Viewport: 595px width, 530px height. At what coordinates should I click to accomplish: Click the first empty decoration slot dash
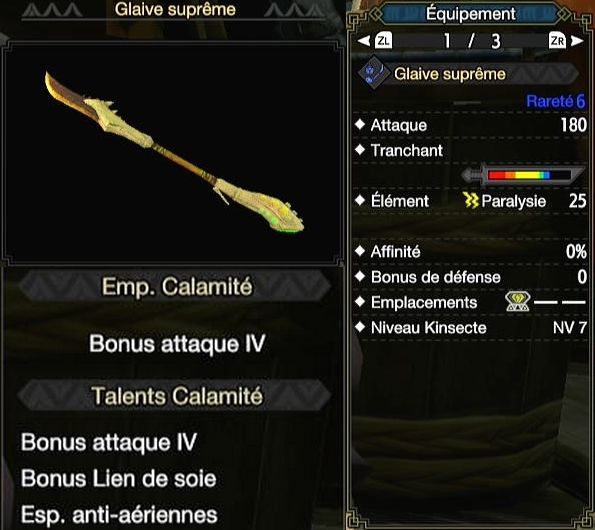(545, 302)
